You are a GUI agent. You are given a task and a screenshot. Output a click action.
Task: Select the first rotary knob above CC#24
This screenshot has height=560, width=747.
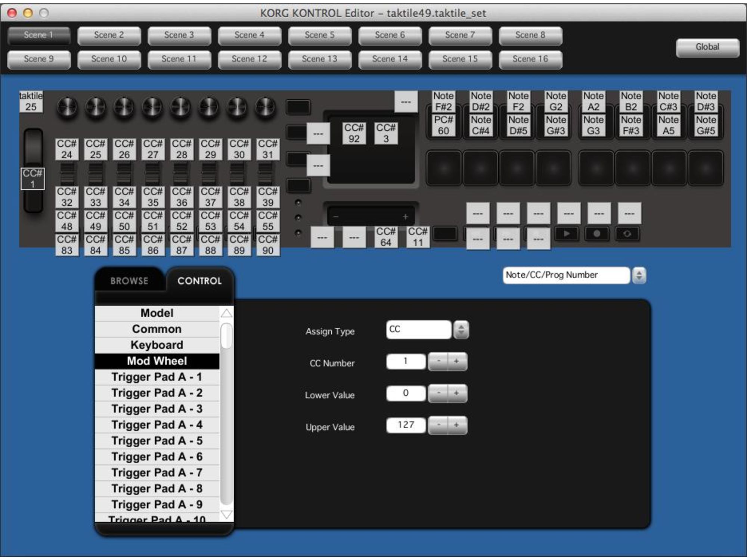click(x=67, y=108)
